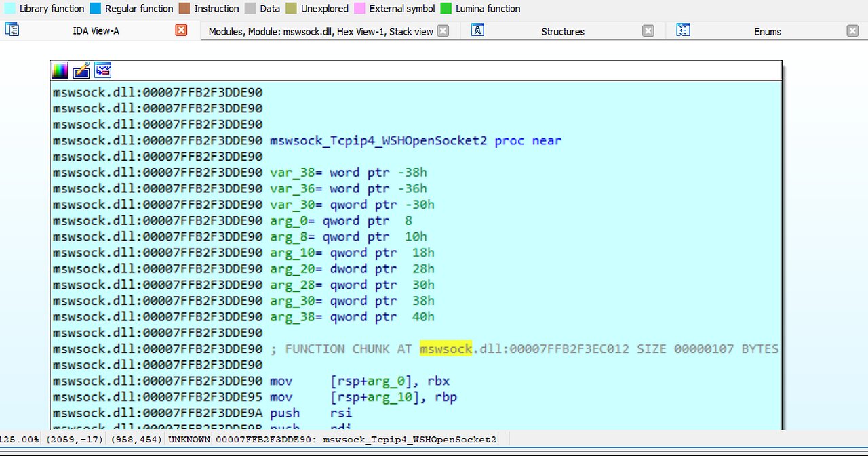The height and width of the screenshot is (456, 868).
Task: Click status bar '00007FFB2F3DDE90: mswsock_Tcpip4_WSHOpenSocket2' text
Action: coord(356,440)
